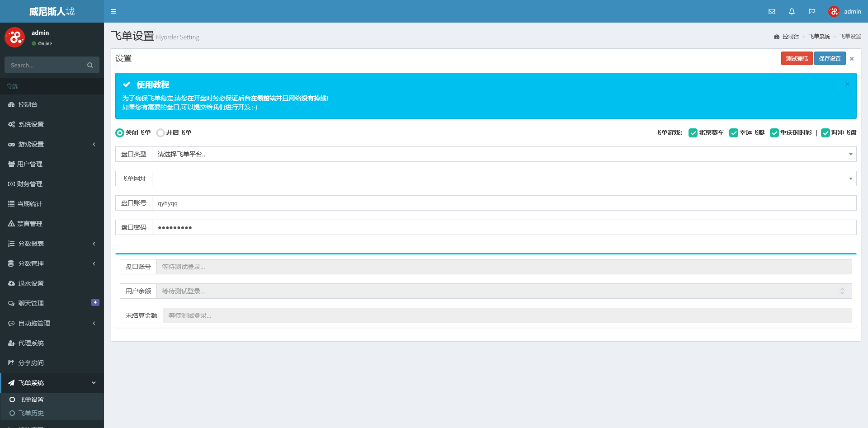This screenshot has width=868, height=428.
Task: Toggle the hamburger sidebar menu icon
Action: (113, 11)
